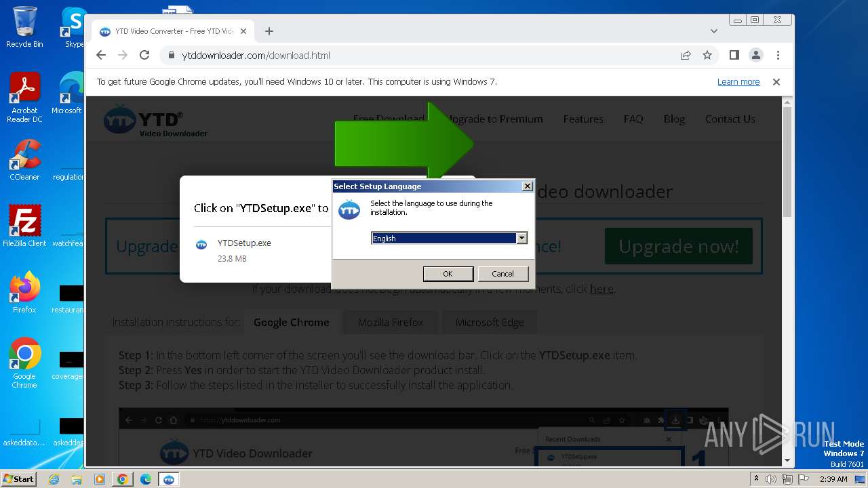
Task: Select the YTD Video Converter tab
Action: [x=173, y=31]
